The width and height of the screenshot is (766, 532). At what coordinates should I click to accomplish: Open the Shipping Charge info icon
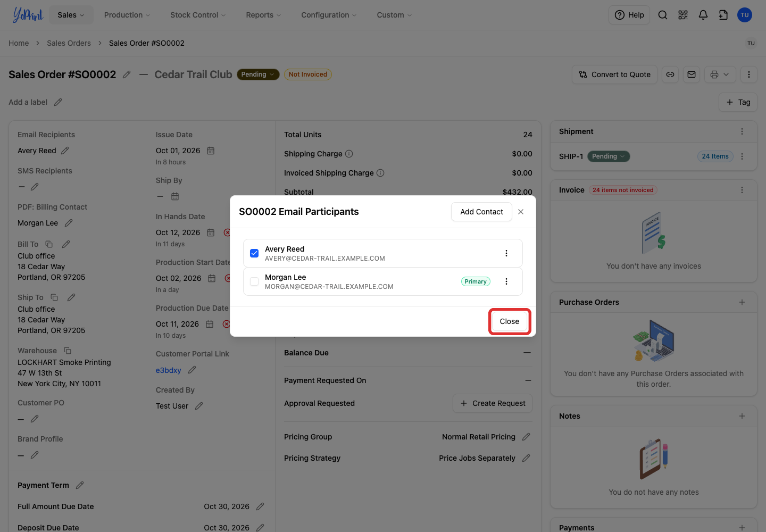coord(349,154)
